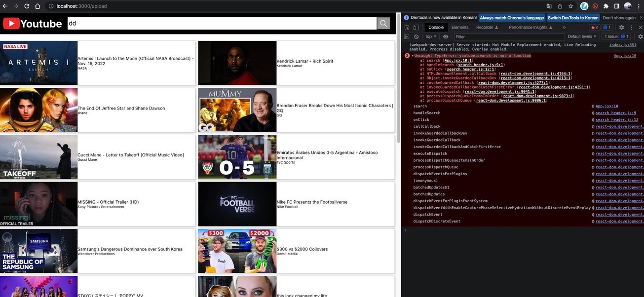Click the blue feather extension icon

coord(584,6)
